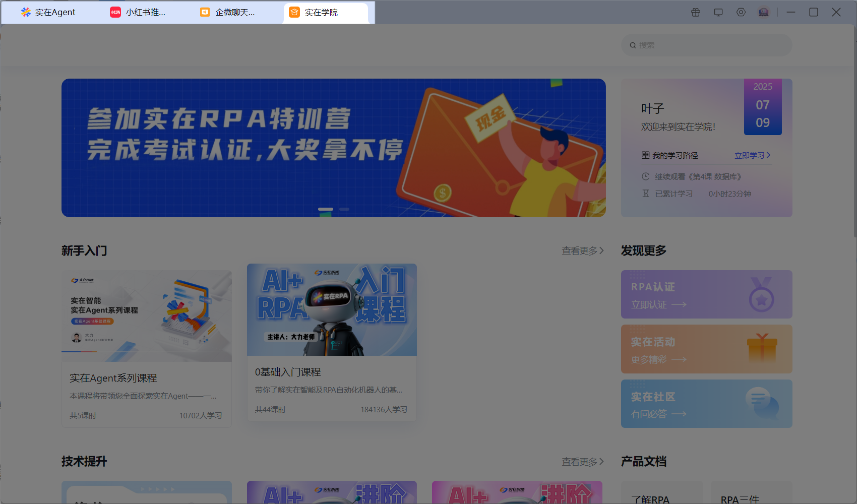Open the 实在社区 有问必答 card
This screenshot has height=504, width=857.
tap(707, 404)
